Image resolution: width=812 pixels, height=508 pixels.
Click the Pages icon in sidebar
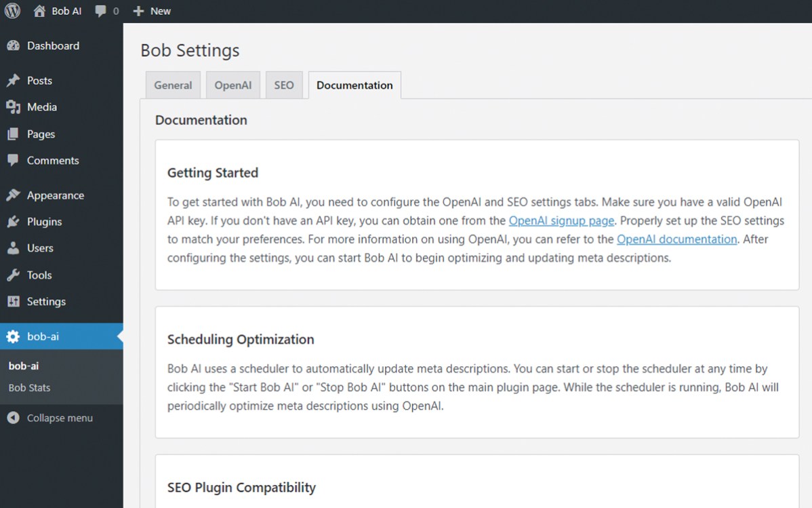[x=13, y=134]
